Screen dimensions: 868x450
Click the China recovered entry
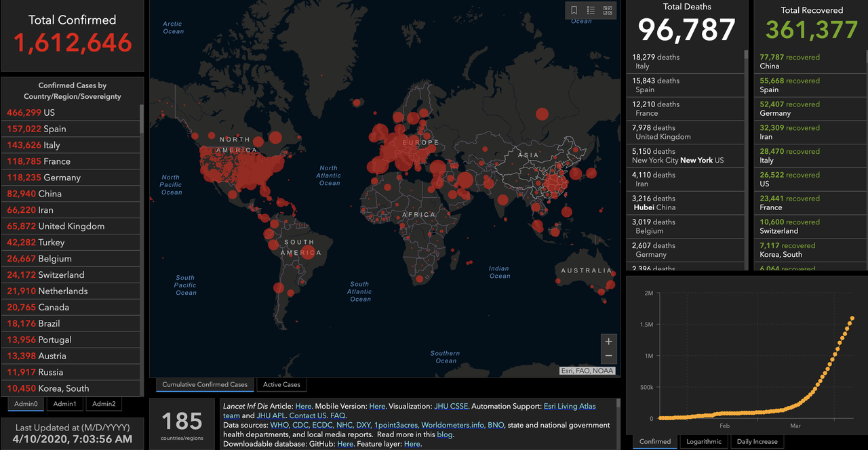807,62
